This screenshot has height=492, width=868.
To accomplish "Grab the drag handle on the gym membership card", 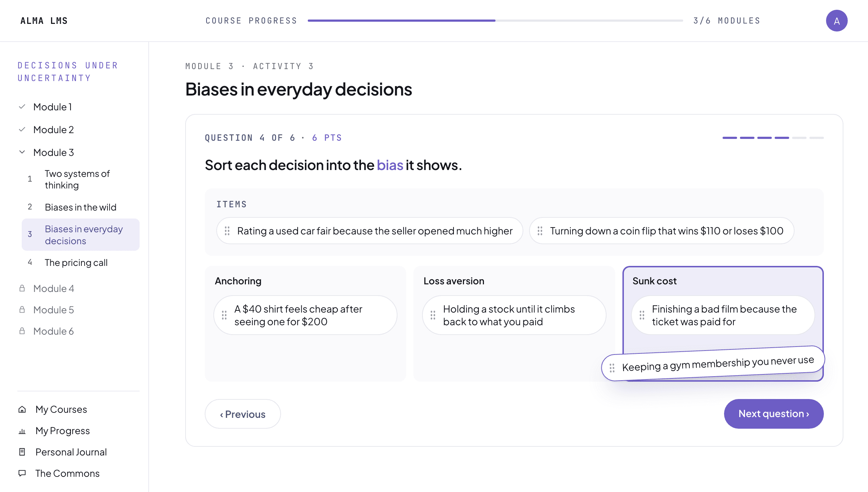I will point(612,368).
